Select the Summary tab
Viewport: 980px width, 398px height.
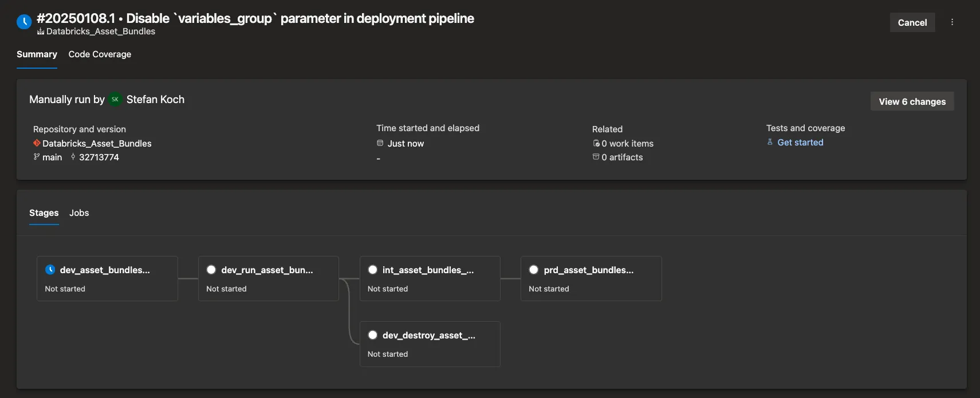pos(37,54)
